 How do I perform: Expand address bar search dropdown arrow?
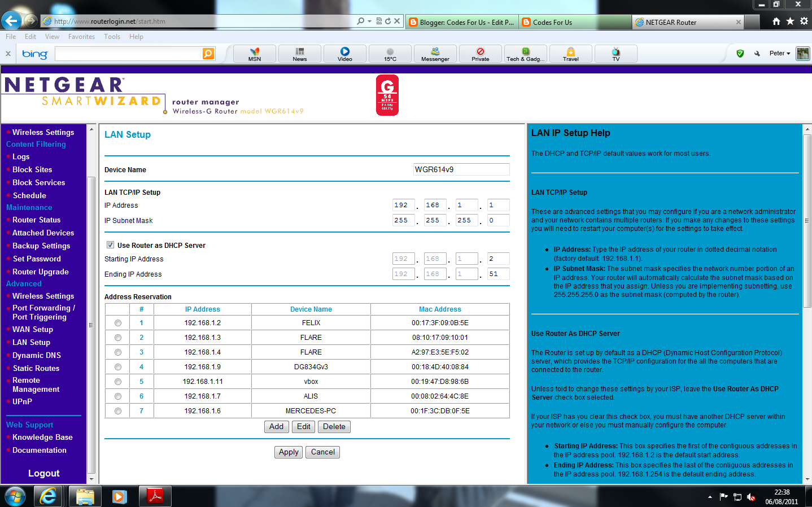coord(369,21)
